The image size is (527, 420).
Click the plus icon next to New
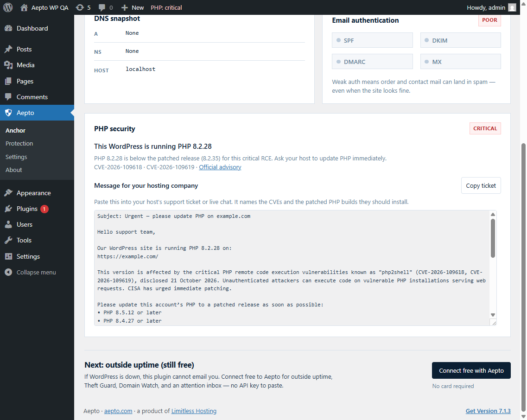pos(125,7)
